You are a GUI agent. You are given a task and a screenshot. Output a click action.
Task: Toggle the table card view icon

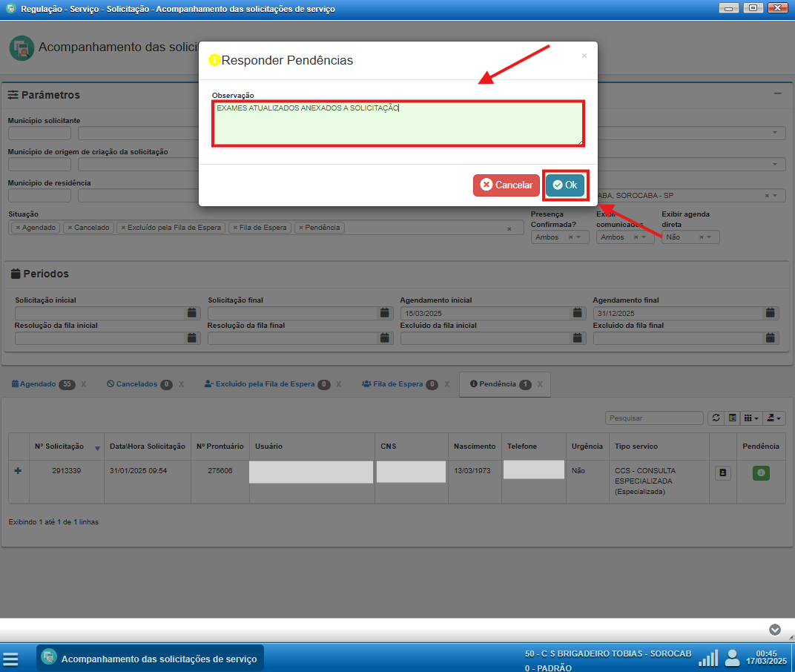pyautogui.click(x=733, y=418)
